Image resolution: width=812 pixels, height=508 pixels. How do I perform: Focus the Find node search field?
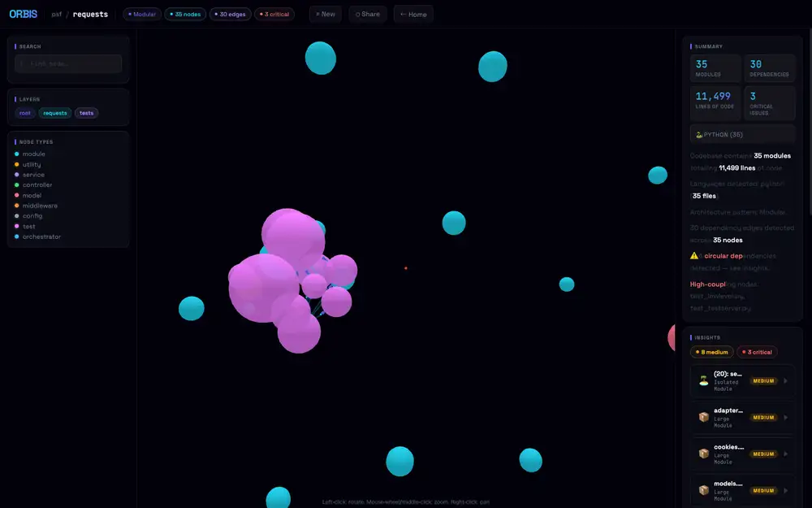pos(68,63)
